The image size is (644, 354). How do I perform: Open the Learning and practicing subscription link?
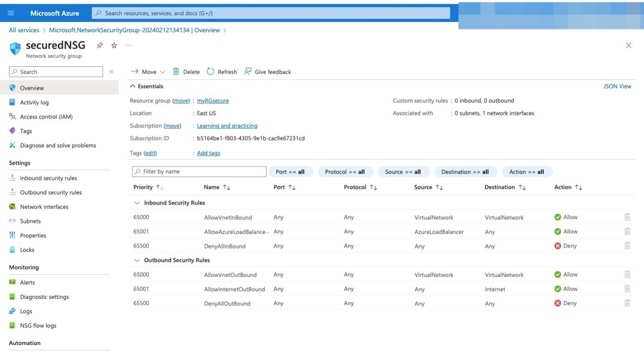pyautogui.click(x=227, y=126)
